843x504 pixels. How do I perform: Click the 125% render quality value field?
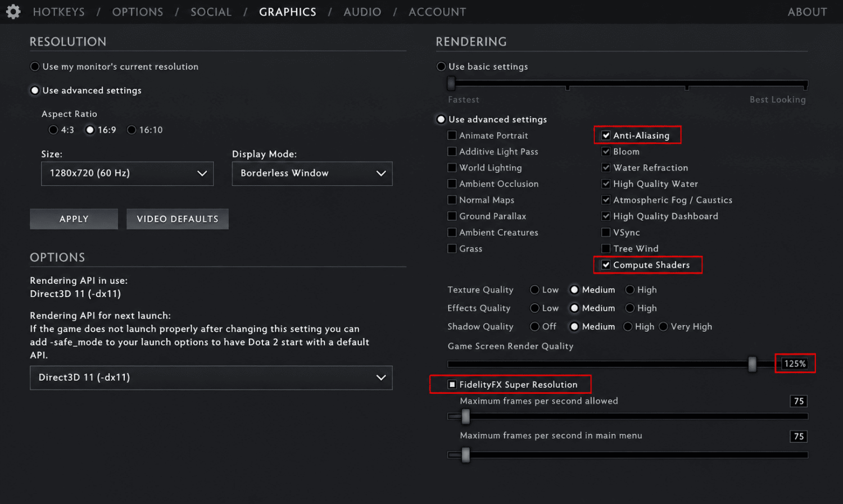[x=795, y=364]
